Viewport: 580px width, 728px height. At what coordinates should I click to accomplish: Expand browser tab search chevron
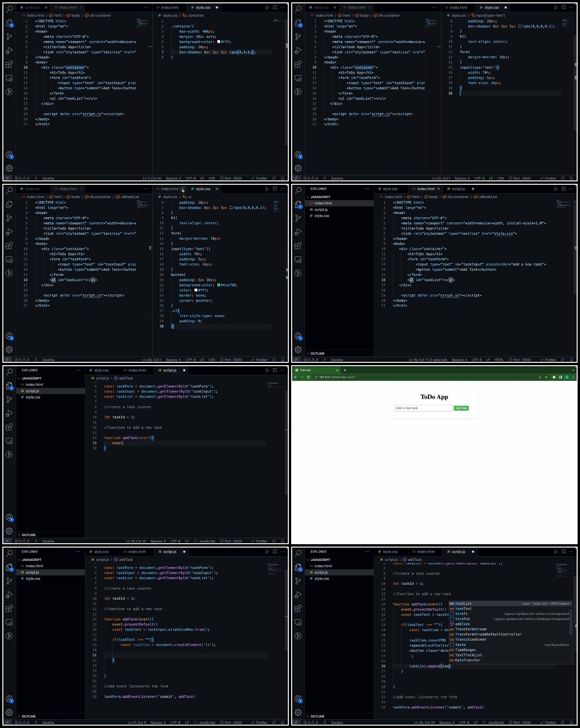pyautogui.click(x=573, y=370)
